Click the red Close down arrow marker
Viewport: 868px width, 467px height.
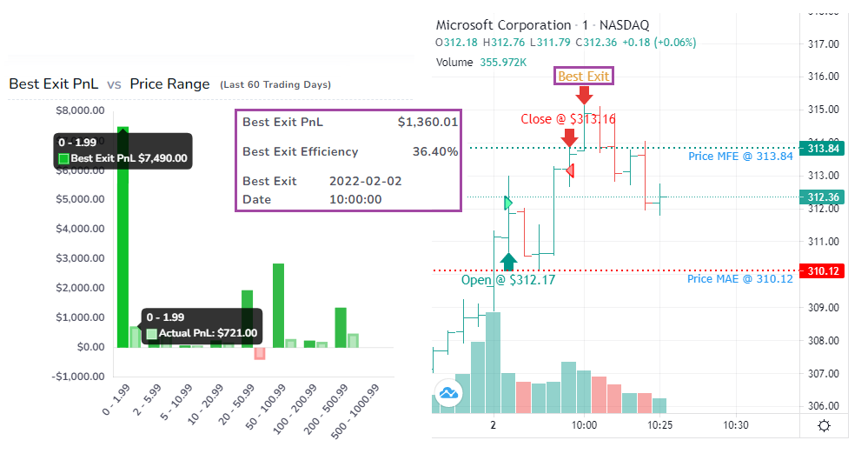(x=570, y=138)
